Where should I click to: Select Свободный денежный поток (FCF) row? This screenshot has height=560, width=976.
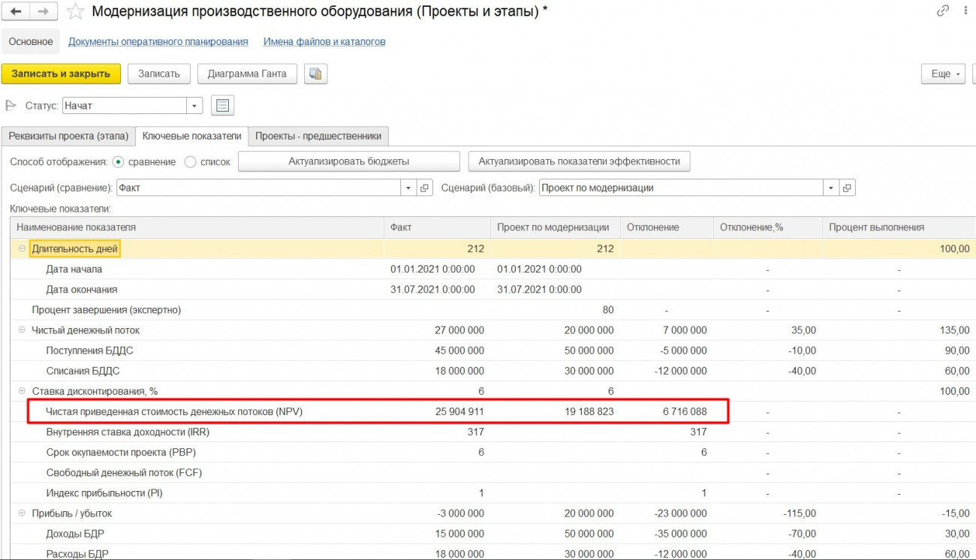point(493,473)
